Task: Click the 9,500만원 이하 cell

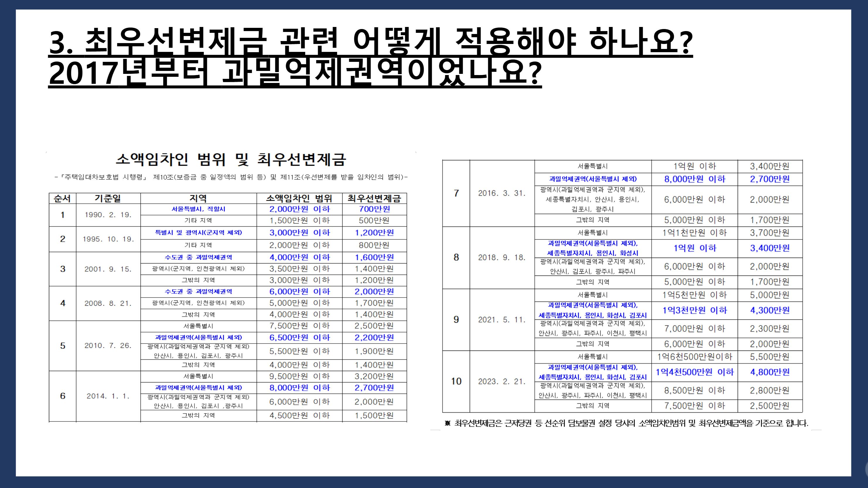Action: (299, 376)
